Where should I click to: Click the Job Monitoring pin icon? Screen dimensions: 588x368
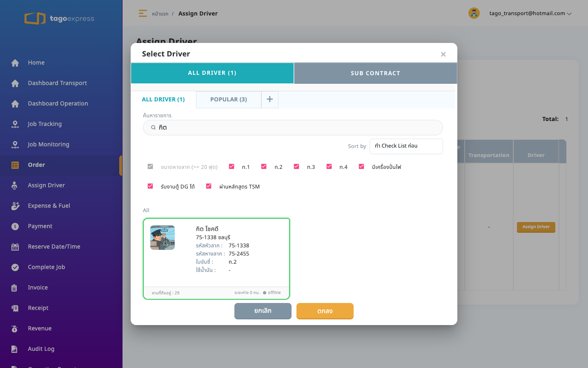[15, 144]
